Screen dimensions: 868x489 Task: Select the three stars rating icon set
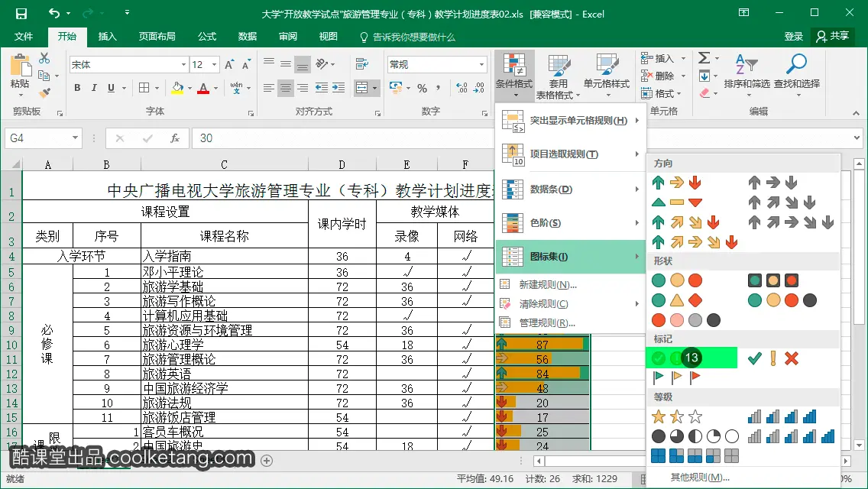(676, 417)
